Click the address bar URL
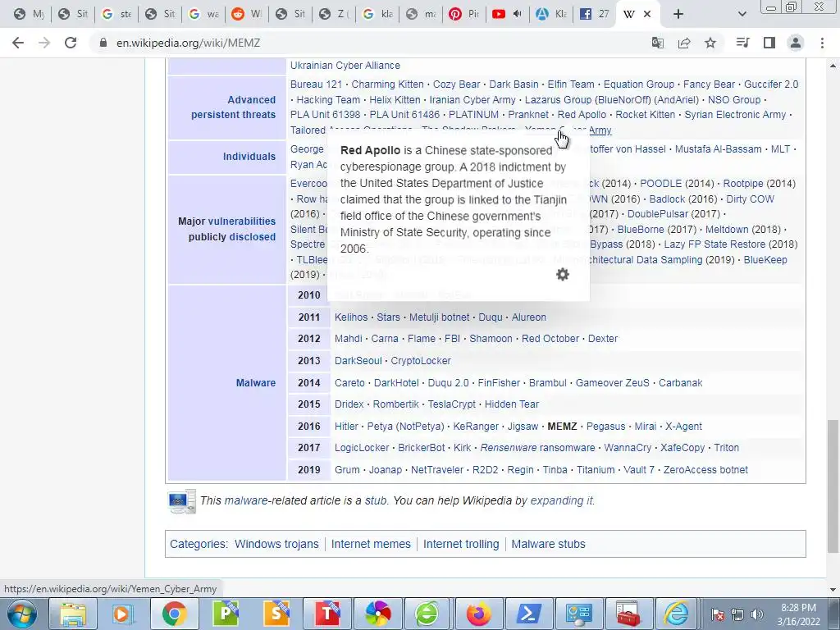Image resolution: width=840 pixels, height=630 pixels. click(x=188, y=43)
